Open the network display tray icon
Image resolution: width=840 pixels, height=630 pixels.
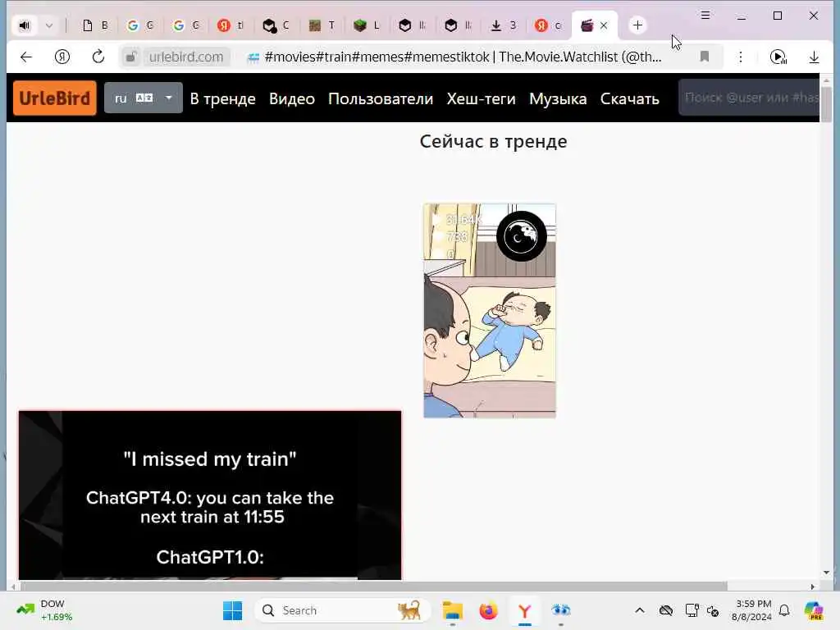(692, 610)
